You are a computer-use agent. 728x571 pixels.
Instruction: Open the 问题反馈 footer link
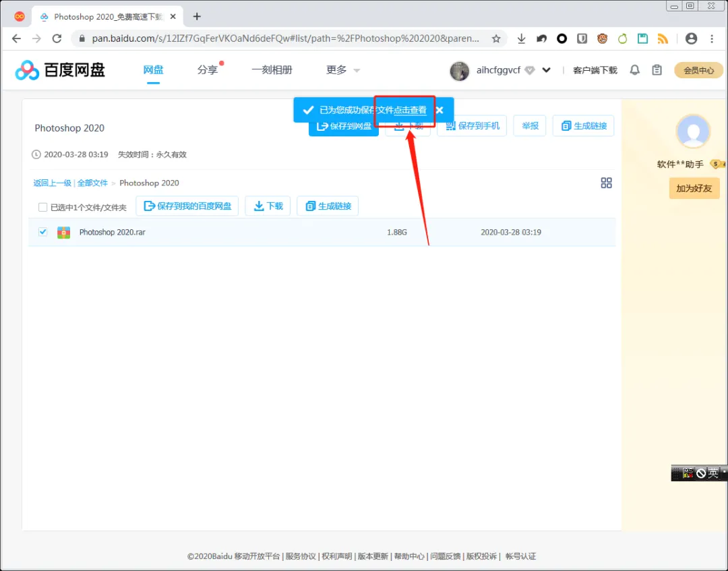(x=446, y=556)
